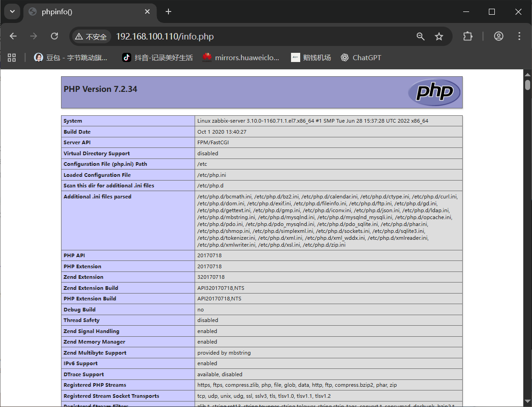532x407 pixels.
Task: Click the scrollbar up arrow
Action: tap(527, 74)
